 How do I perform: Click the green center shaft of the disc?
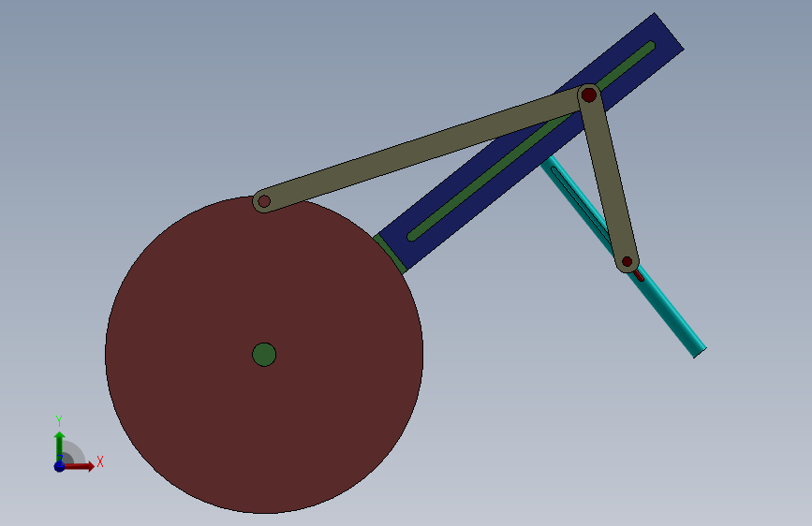[264, 355]
